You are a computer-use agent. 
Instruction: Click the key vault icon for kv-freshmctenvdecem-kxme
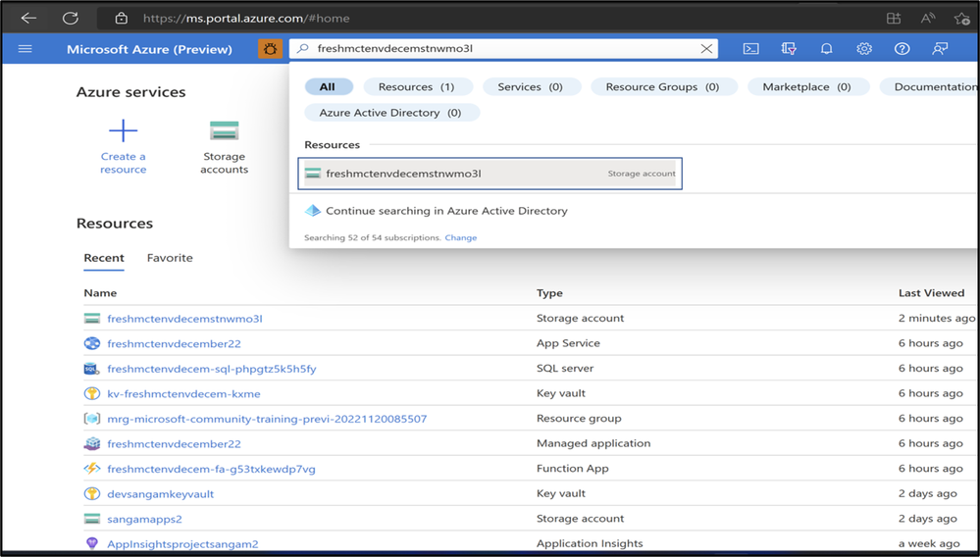point(92,393)
